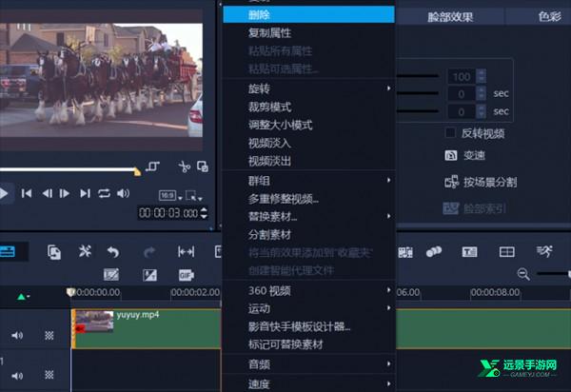Expand the 替换素材... submenu

click(308, 217)
